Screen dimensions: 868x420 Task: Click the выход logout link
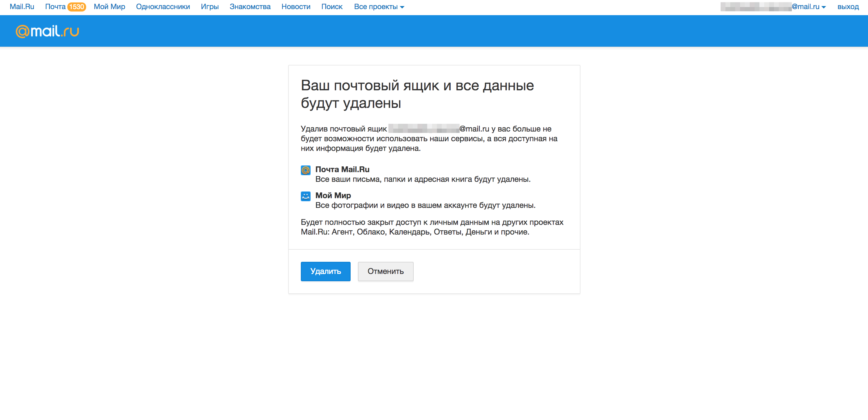tap(848, 7)
